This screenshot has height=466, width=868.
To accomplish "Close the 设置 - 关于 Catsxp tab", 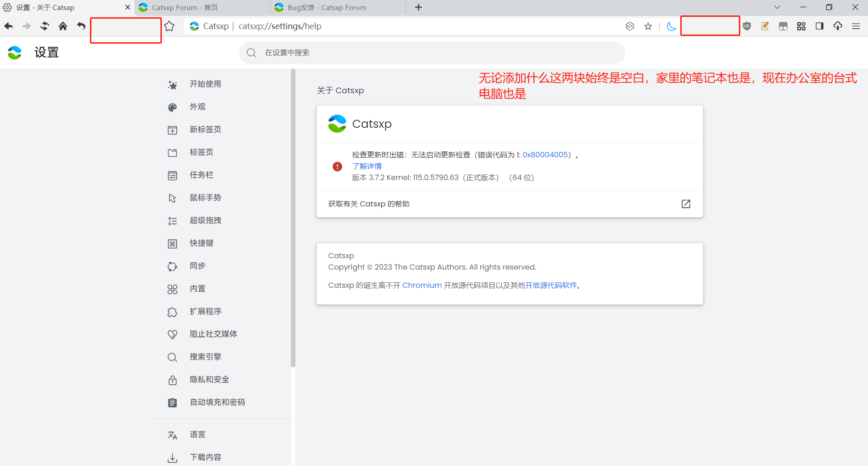I will (128, 7).
